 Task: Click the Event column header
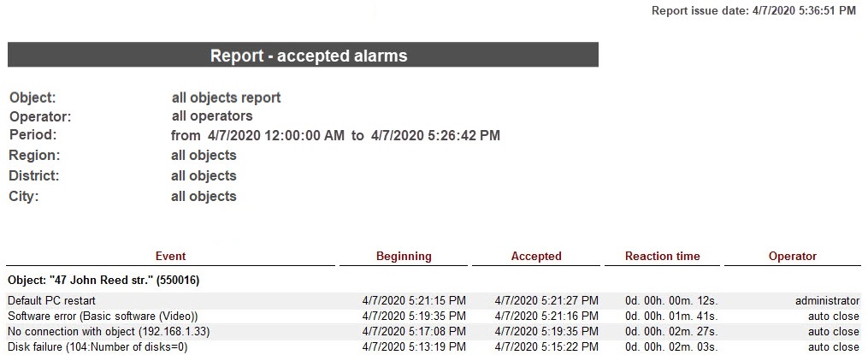(170, 256)
